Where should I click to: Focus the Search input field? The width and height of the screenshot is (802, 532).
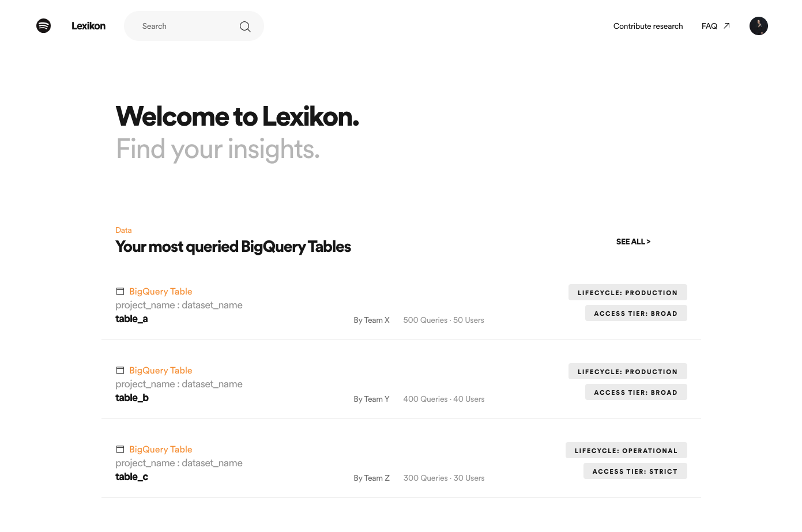(194, 26)
